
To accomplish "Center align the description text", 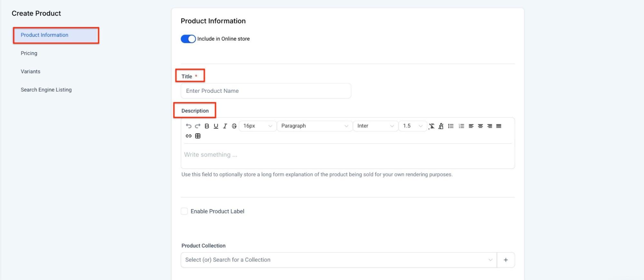I will click(480, 126).
